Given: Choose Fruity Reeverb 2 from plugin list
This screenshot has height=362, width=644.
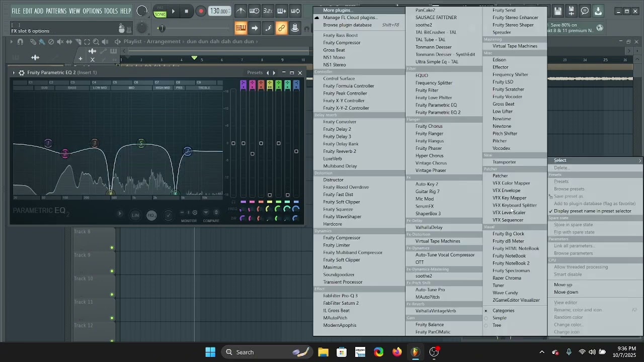Looking at the screenshot, I should click(340, 151).
